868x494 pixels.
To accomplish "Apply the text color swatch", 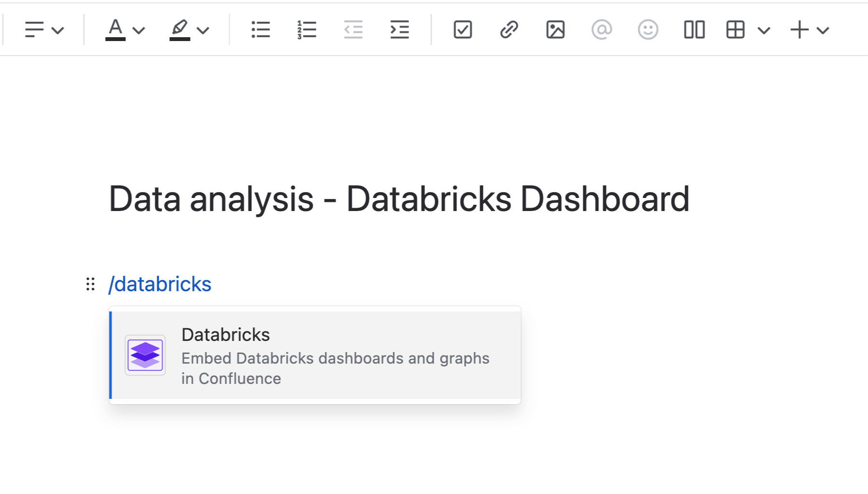I will click(x=115, y=30).
